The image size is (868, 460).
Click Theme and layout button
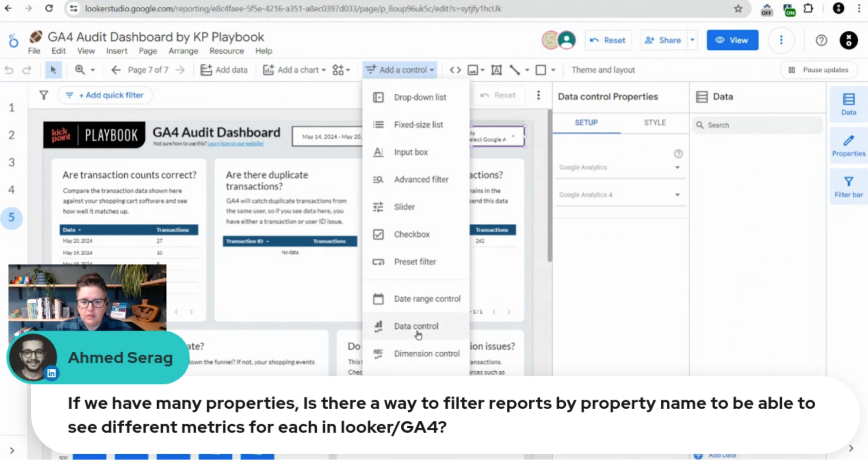click(x=603, y=70)
